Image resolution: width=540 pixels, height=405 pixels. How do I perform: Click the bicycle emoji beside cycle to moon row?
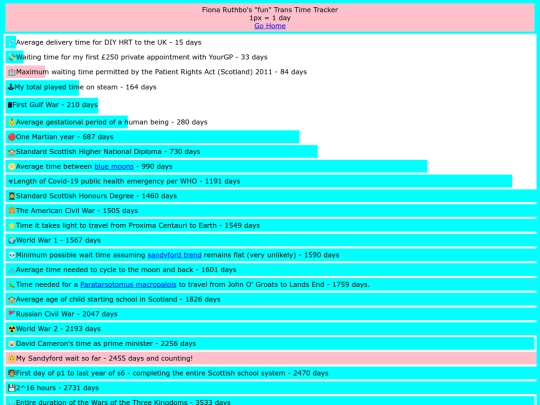tap(11, 270)
